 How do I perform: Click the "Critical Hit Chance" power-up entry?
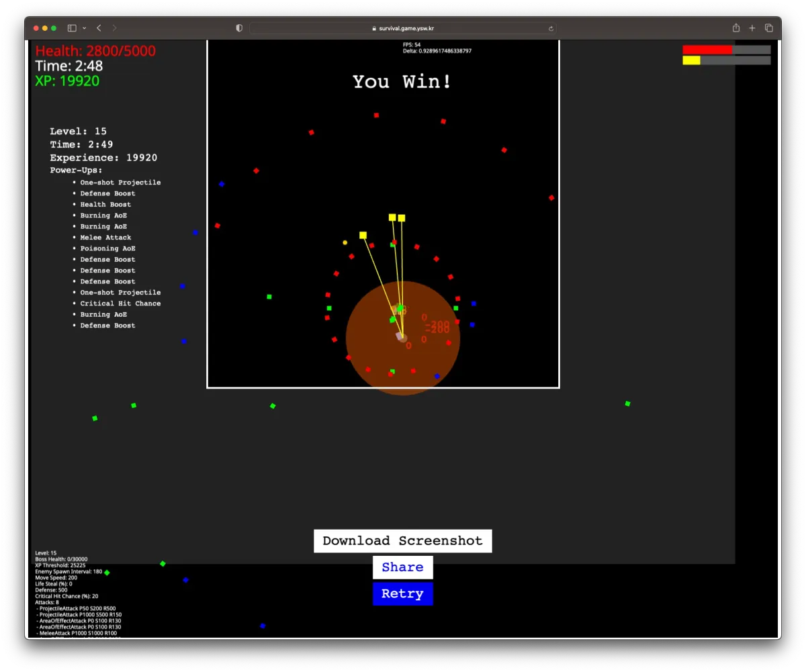pyautogui.click(x=120, y=303)
